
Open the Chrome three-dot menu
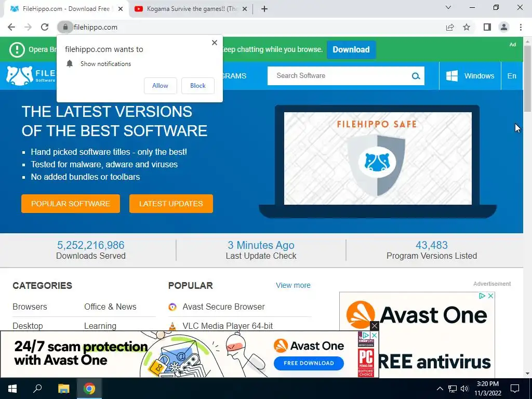[x=521, y=27]
